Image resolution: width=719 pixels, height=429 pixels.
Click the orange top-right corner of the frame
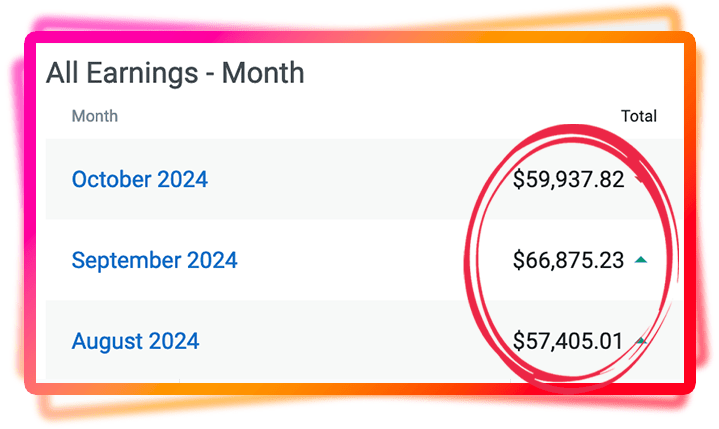(x=686, y=40)
